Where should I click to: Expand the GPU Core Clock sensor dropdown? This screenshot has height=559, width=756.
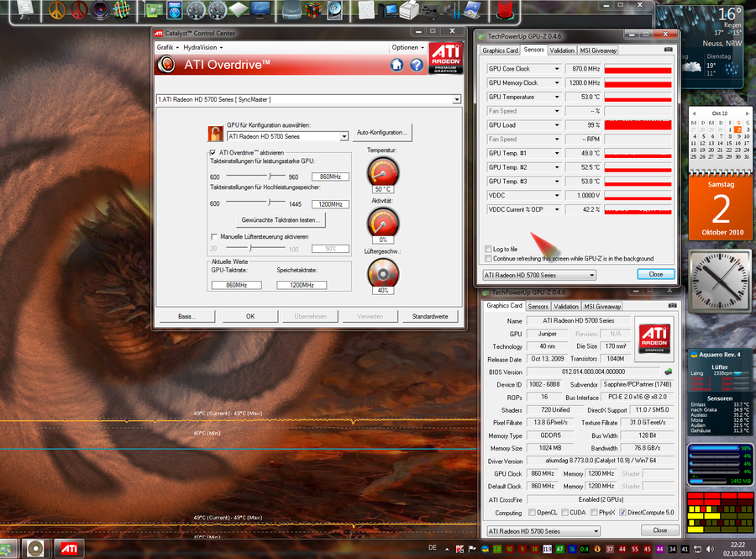557,69
